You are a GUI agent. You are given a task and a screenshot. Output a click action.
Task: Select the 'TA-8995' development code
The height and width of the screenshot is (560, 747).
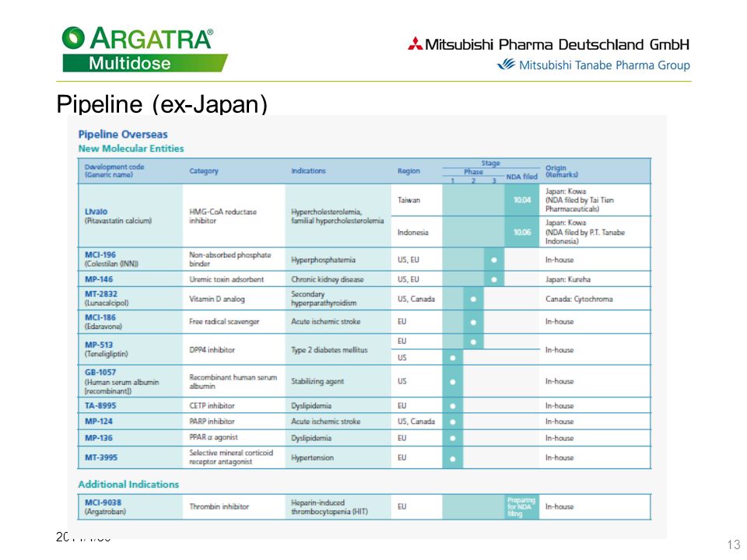point(100,406)
